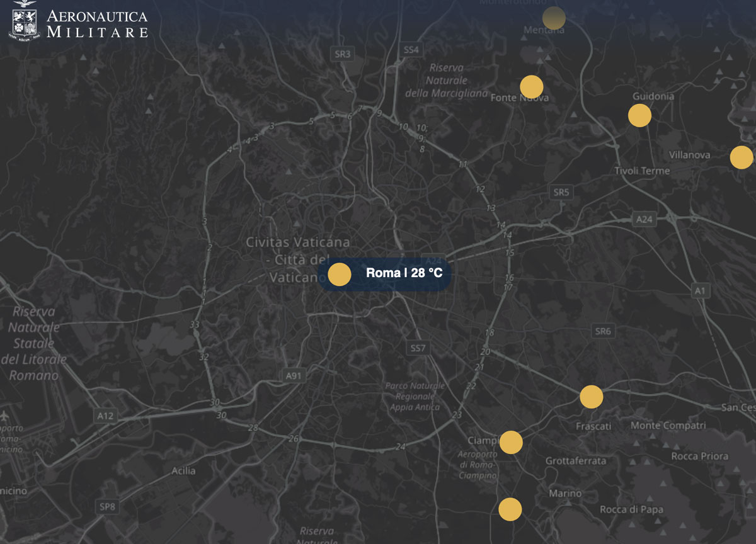Viewport: 756px width, 544px height.
Task: Click the A91 road shield
Action: point(294,376)
